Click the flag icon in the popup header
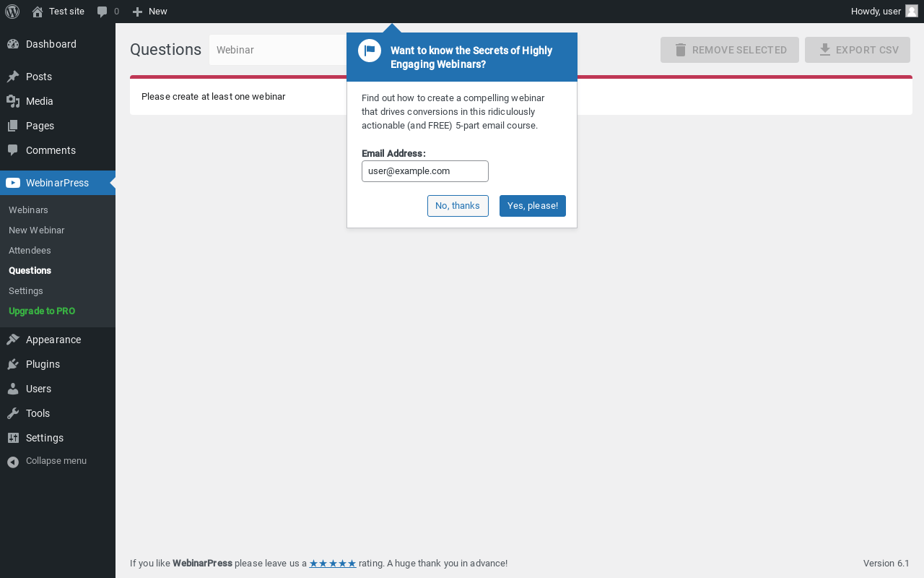This screenshot has width=924, height=578. tap(370, 51)
